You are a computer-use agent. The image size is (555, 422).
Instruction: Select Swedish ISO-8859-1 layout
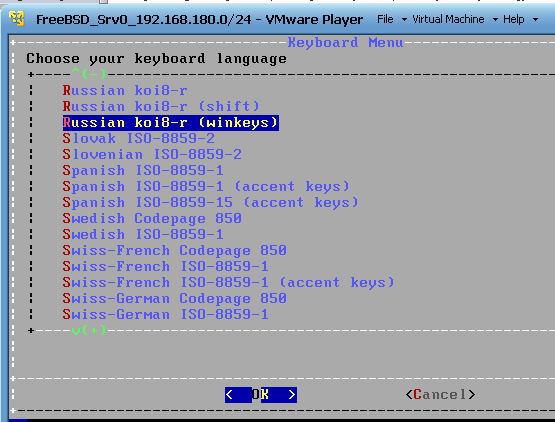point(143,234)
